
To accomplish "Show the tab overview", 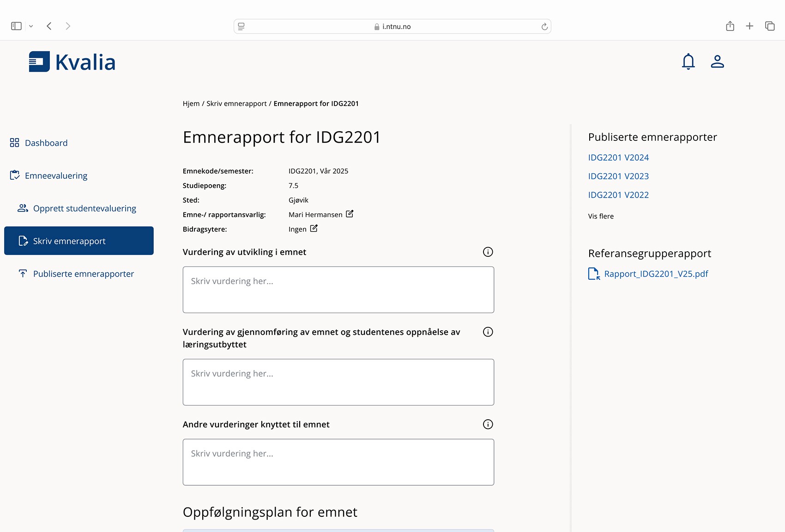I will click(x=770, y=26).
